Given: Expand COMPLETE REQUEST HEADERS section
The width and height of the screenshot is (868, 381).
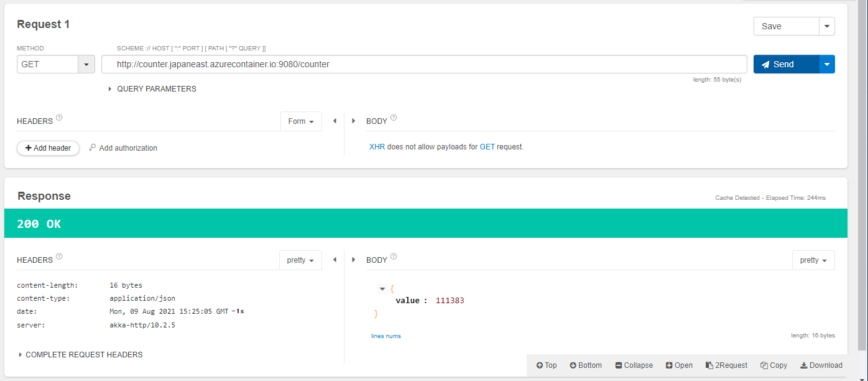Looking at the screenshot, I should (81, 355).
